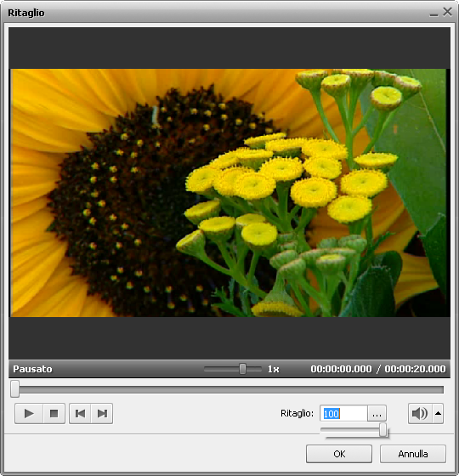Minimize the Ritaglio window
Viewport: 459px width, 476px height.
(433, 14)
